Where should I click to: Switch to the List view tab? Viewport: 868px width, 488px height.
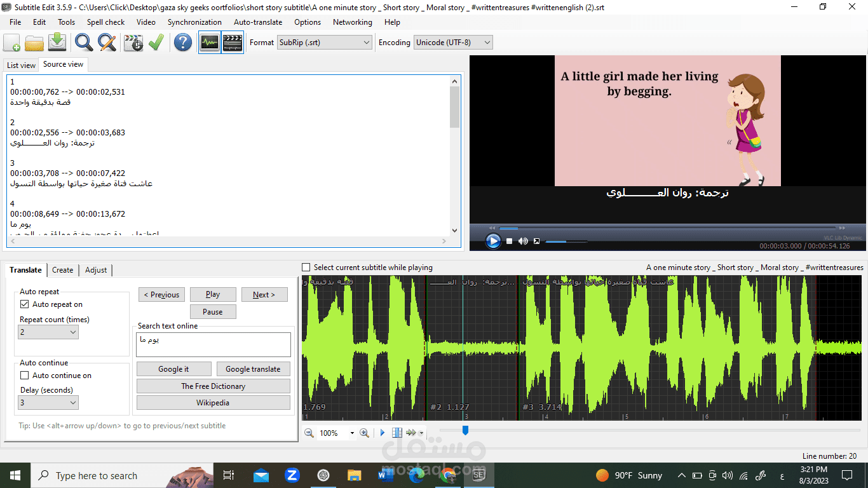[x=21, y=65]
